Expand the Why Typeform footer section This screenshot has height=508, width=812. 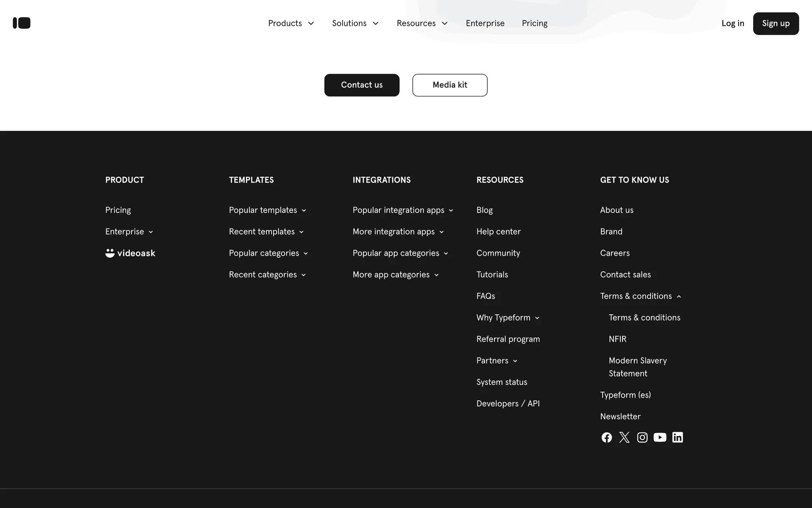coord(507,318)
